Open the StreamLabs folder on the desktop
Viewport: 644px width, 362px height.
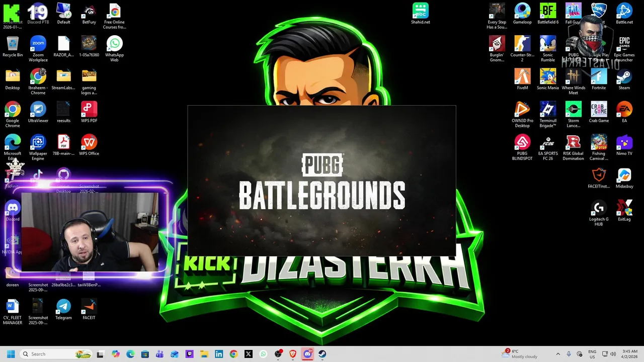[63, 80]
